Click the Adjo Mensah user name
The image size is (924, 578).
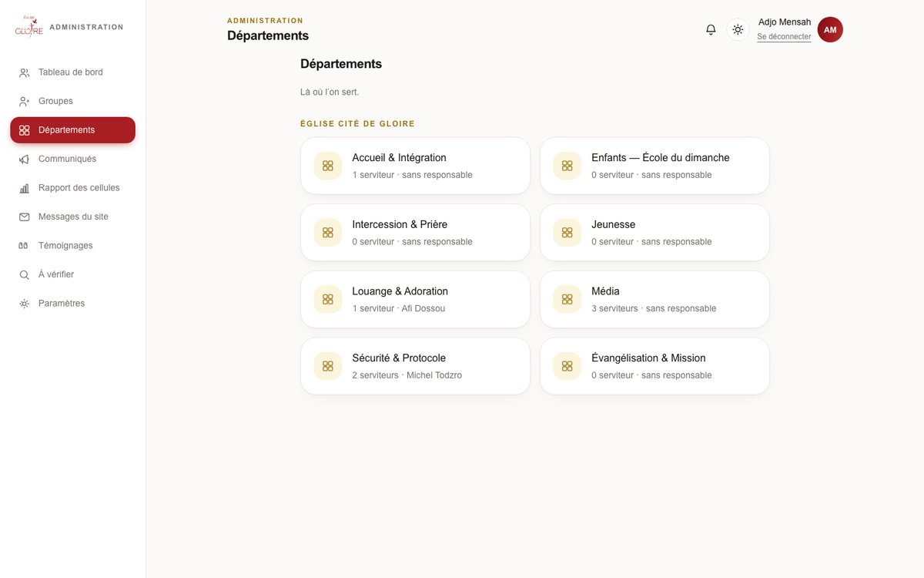pyautogui.click(x=785, y=22)
